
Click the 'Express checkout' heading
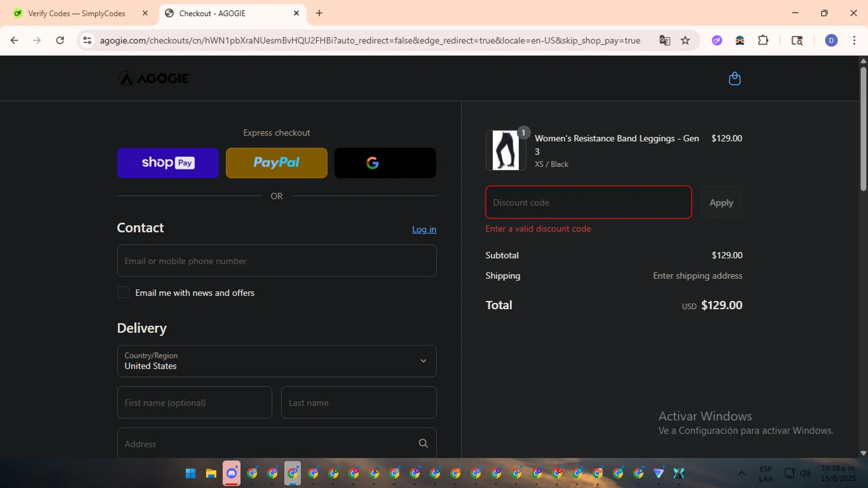coord(277,133)
